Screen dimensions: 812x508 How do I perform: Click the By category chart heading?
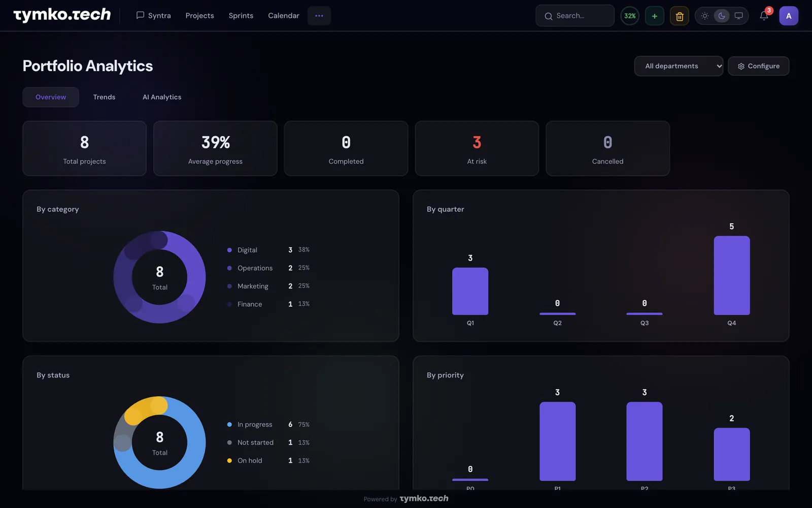coord(58,209)
